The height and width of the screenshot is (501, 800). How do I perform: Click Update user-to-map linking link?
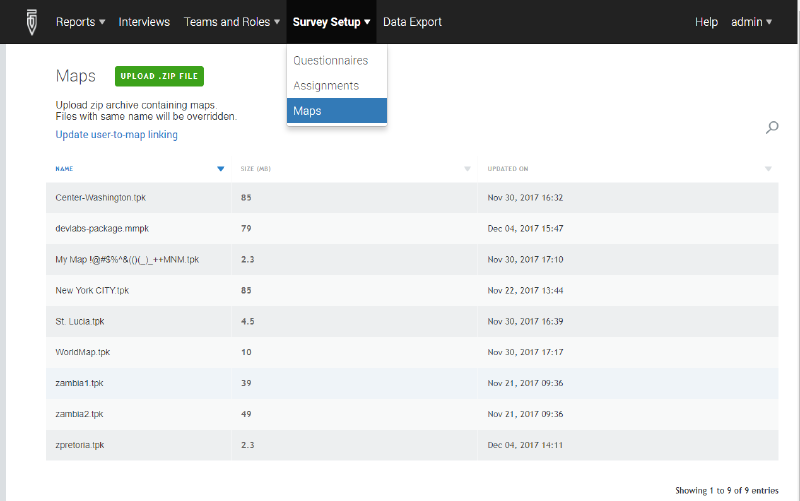(117, 135)
